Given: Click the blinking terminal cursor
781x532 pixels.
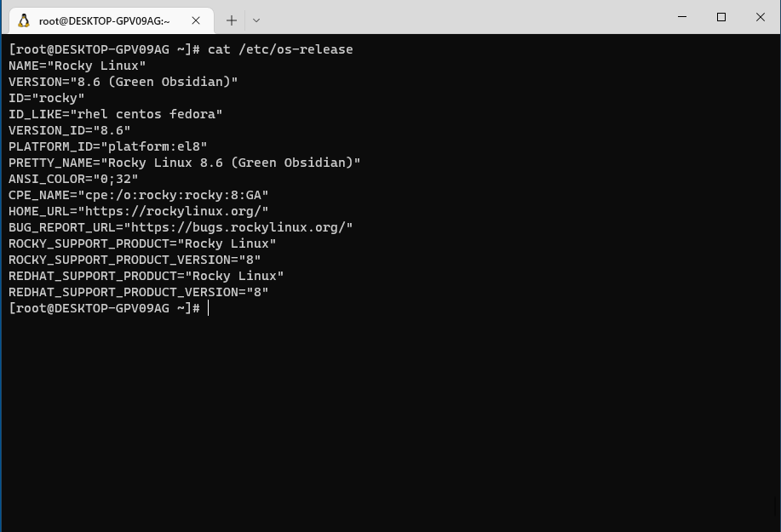Looking at the screenshot, I should [x=207, y=307].
